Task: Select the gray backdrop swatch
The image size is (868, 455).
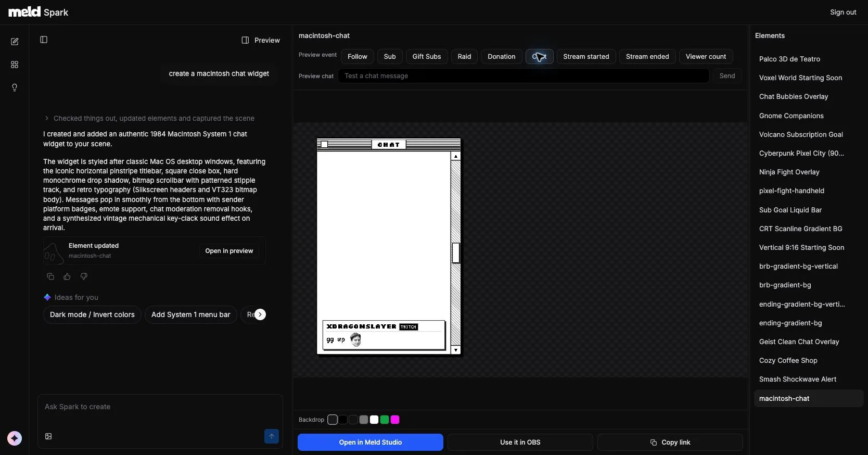Action: (x=364, y=420)
